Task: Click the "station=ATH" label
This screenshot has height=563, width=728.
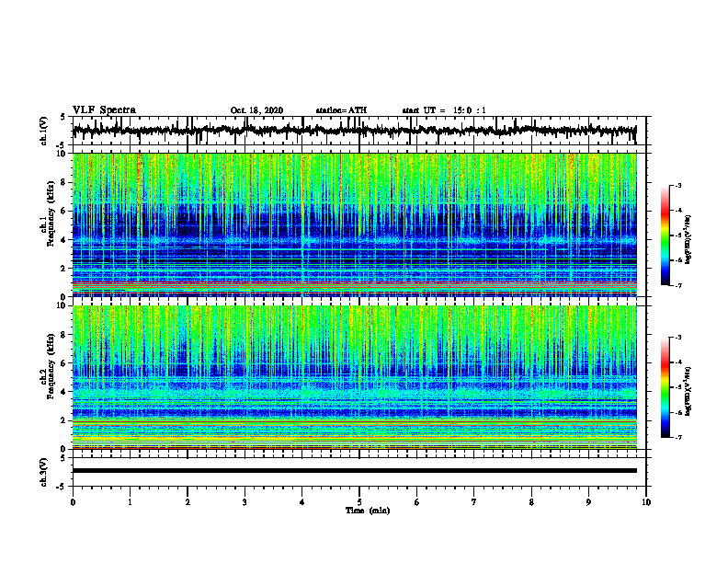Action: (x=341, y=110)
